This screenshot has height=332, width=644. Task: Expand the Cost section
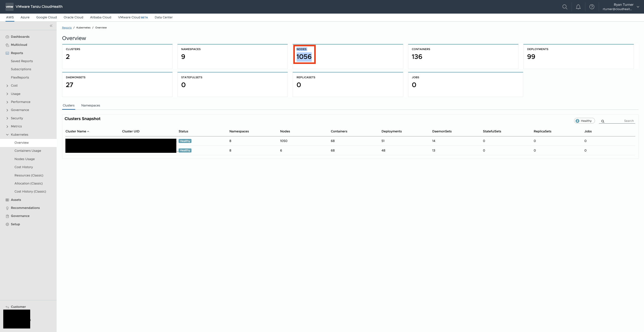click(x=7, y=86)
